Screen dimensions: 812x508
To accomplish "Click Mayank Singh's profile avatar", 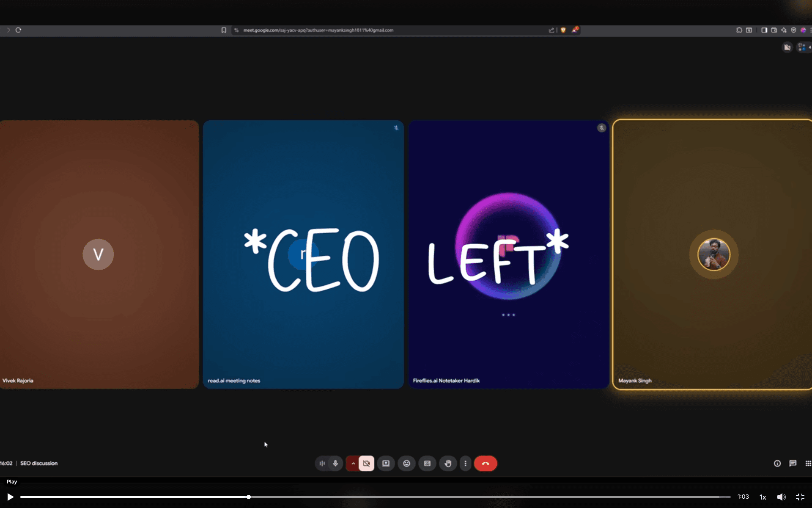I will [714, 254].
